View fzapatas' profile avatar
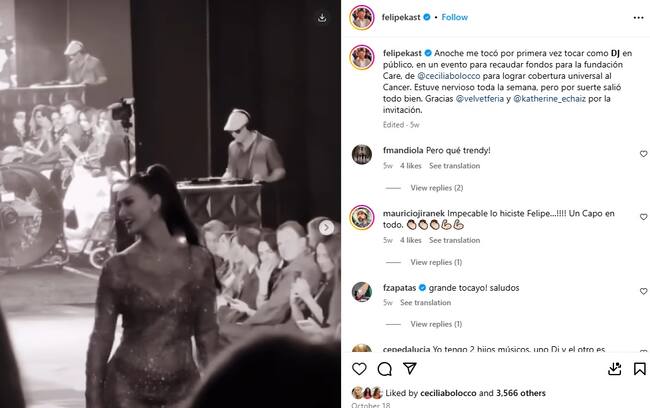The width and height of the screenshot is (650, 408). (361, 292)
